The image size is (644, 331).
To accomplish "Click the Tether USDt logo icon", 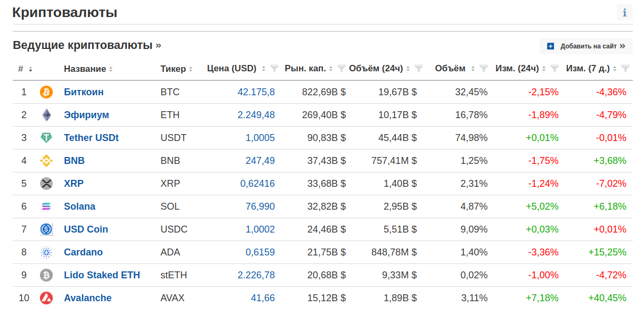I will [46, 138].
